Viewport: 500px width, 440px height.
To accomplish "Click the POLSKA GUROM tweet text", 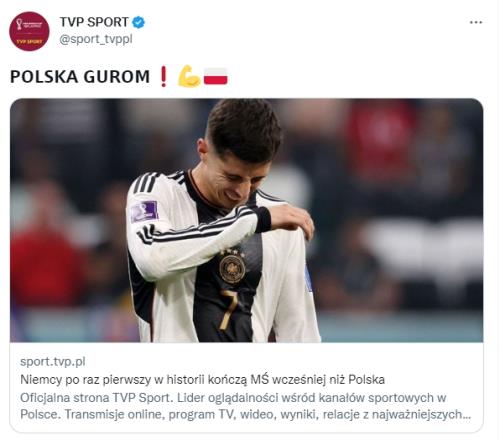I will (80, 76).
